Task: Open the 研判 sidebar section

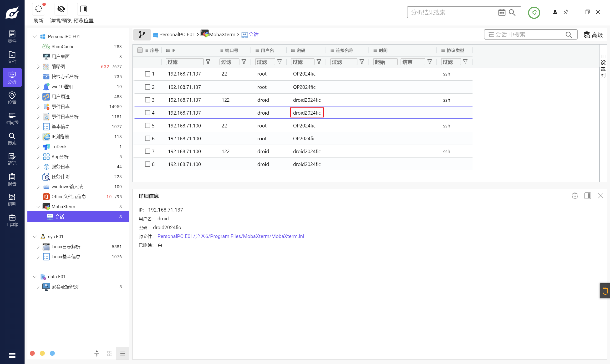Action: coord(12,200)
